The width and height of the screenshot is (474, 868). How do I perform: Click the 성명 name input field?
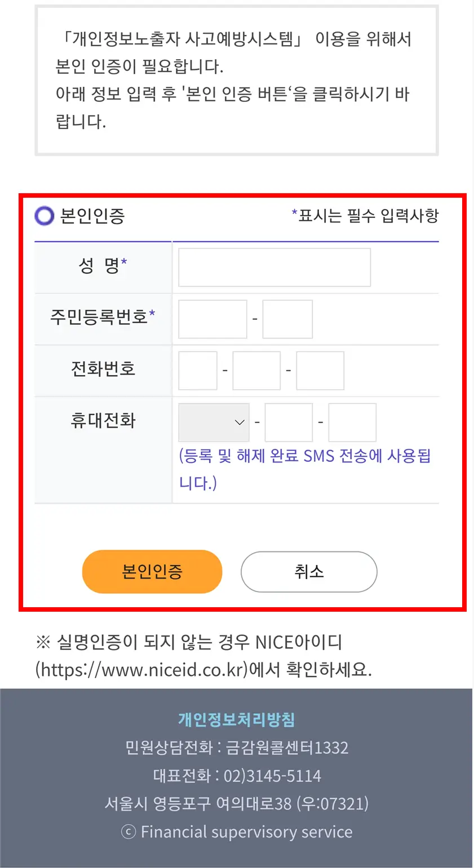(274, 266)
